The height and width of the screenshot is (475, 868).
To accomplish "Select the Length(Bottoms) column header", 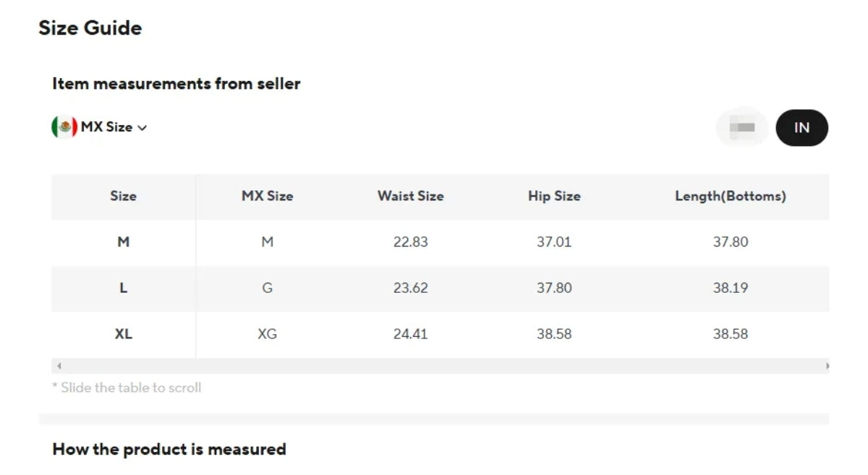I will 730,196.
